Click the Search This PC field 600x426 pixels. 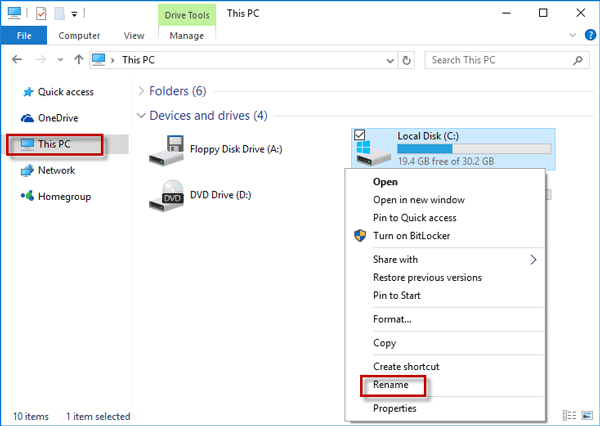click(x=495, y=60)
